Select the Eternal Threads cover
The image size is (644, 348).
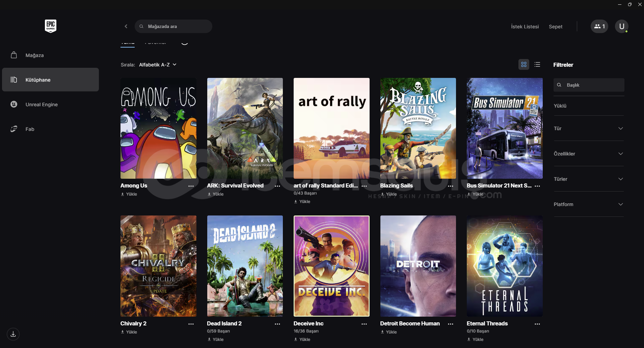(505, 266)
